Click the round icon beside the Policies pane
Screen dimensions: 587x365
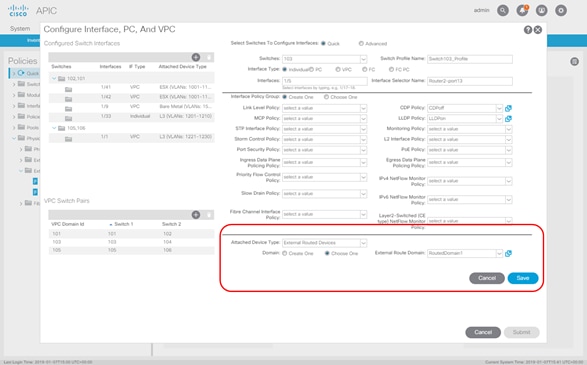pos(575,62)
